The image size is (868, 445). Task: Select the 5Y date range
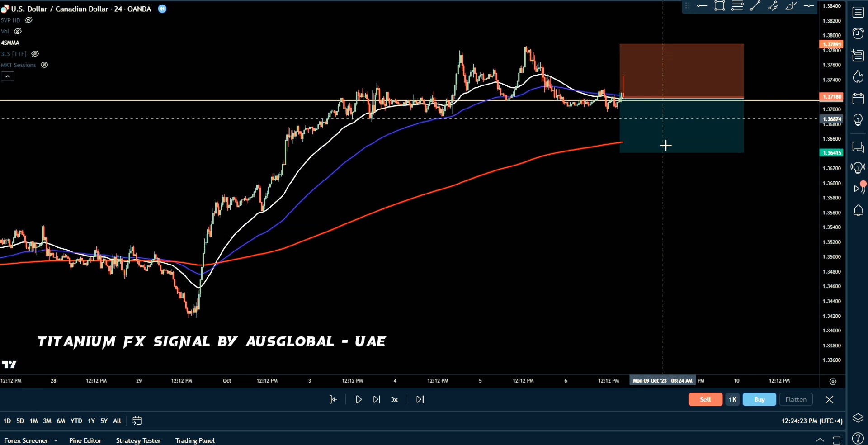pos(104,421)
